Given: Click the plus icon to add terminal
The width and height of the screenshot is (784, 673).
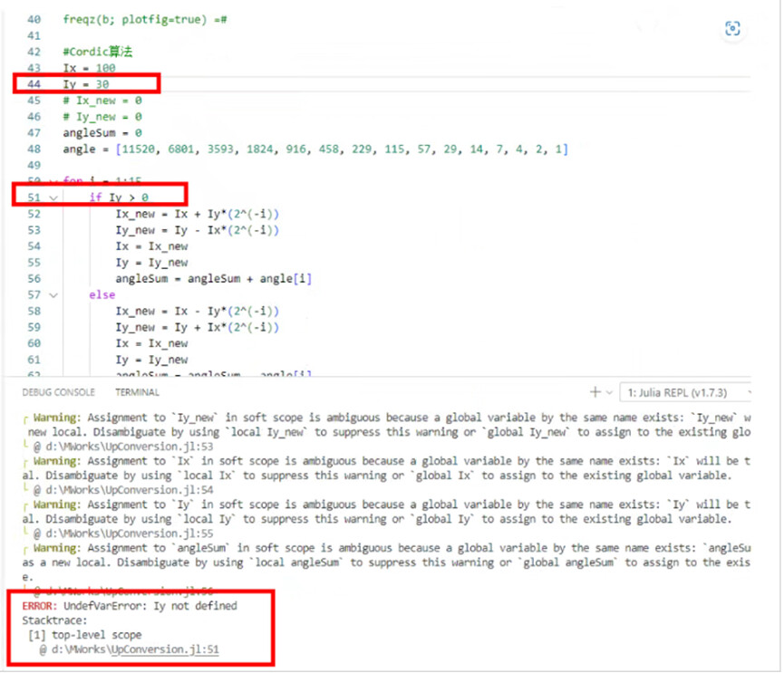Looking at the screenshot, I should (x=595, y=392).
